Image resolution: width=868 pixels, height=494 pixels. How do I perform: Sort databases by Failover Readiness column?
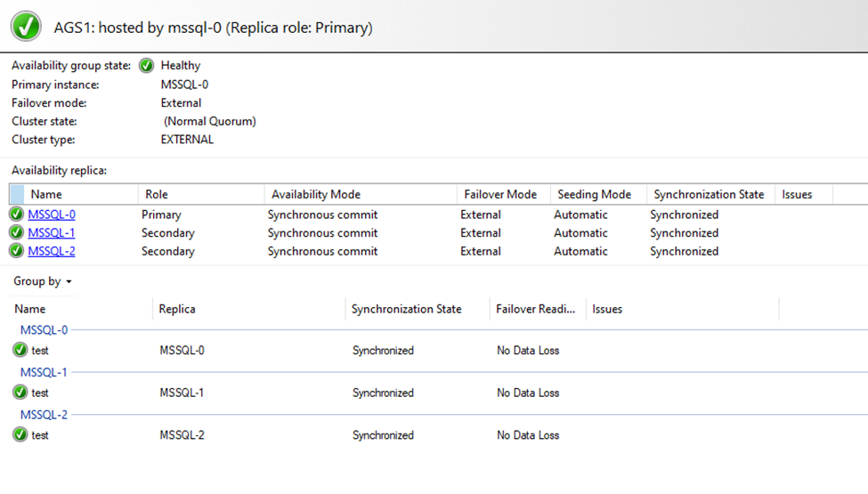[x=537, y=309]
